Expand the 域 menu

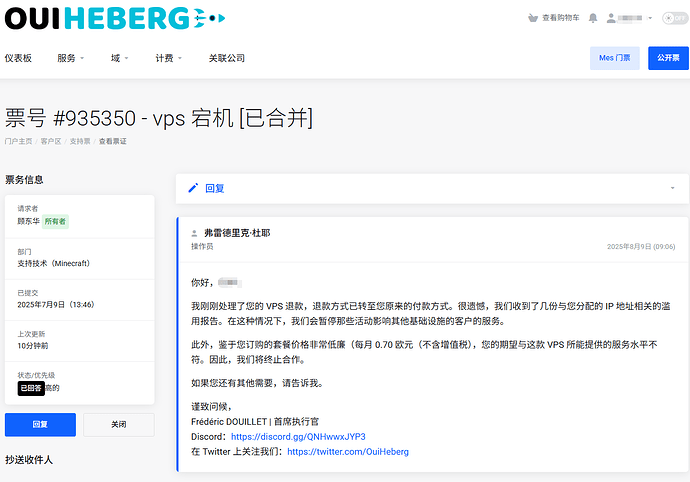click(x=119, y=58)
